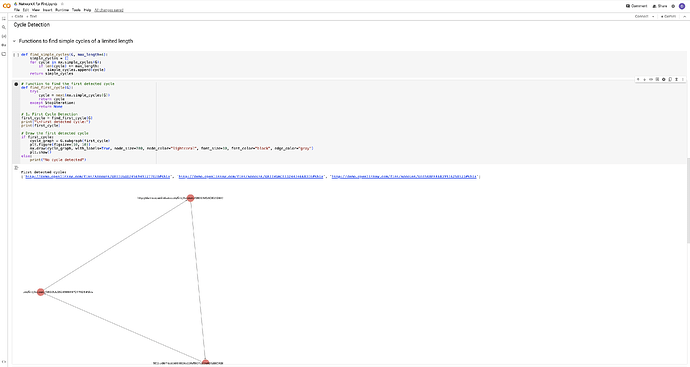Open the variables {x} sidebar icon

point(4,36)
